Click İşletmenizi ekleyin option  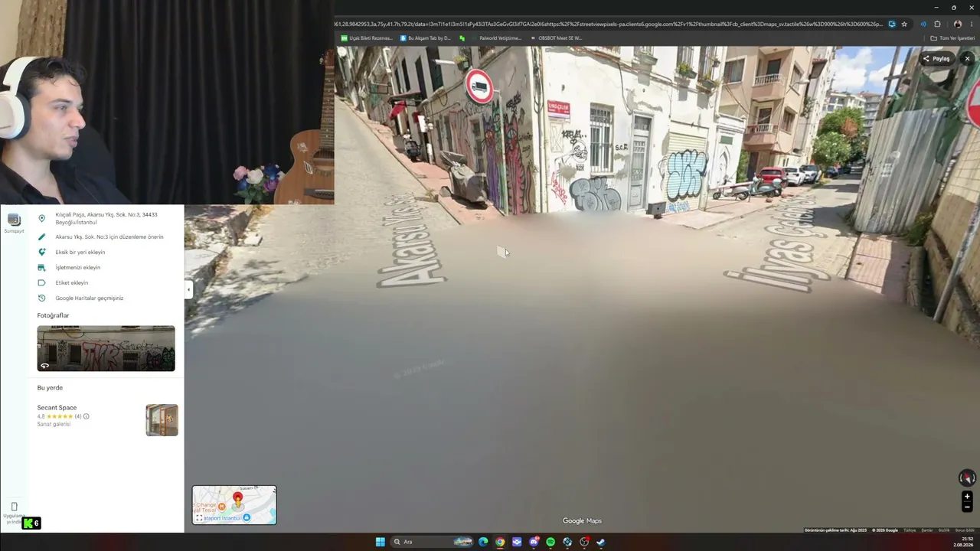[78, 268]
